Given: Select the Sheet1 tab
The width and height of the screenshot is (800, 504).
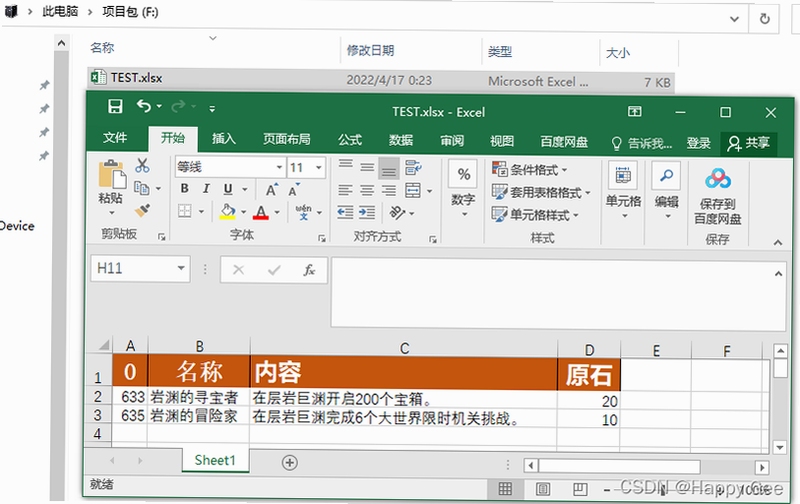Looking at the screenshot, I should point(215,460).
